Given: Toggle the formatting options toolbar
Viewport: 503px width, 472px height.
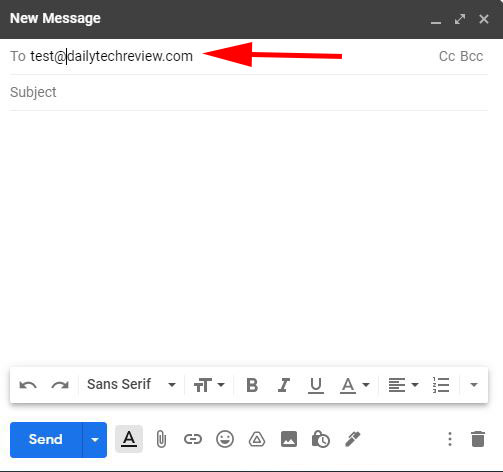Looking at the screenshot, I should [x=129, y=439].
